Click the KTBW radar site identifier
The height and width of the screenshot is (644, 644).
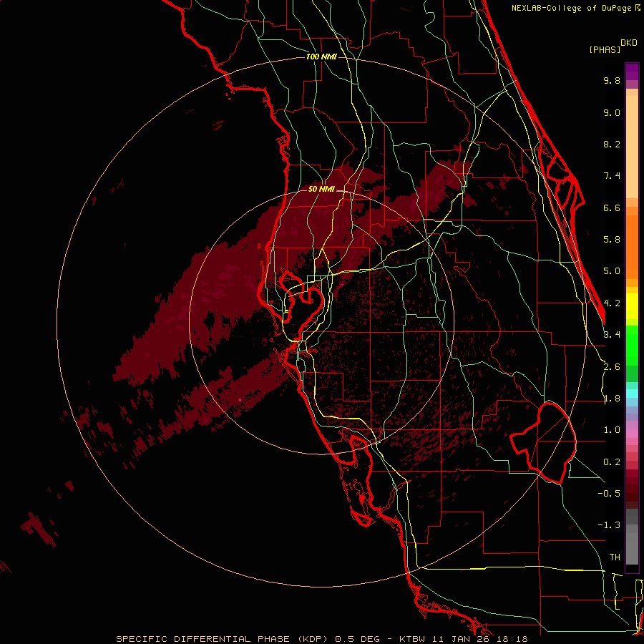pos(413,639)
